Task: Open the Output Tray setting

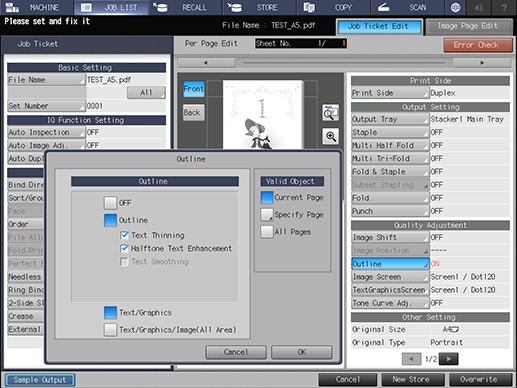Action: point(390,119)
